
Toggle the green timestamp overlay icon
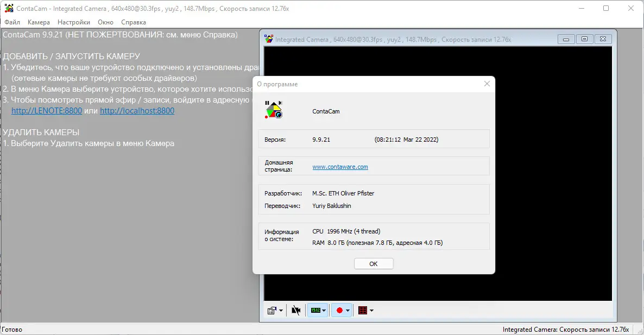315,311
